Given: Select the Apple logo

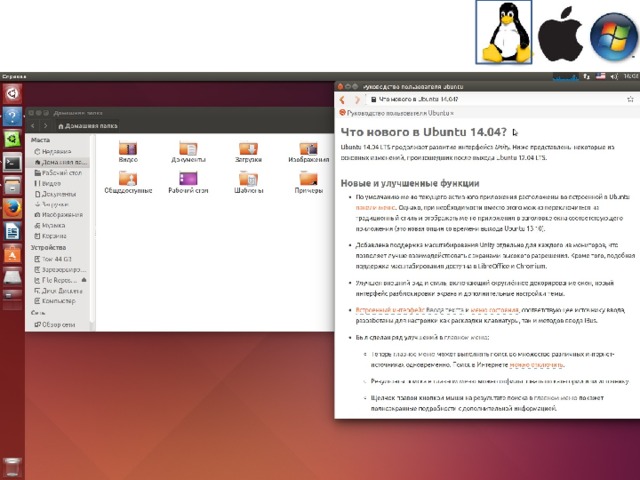Looking at the screenshot, I should [560, 33].
